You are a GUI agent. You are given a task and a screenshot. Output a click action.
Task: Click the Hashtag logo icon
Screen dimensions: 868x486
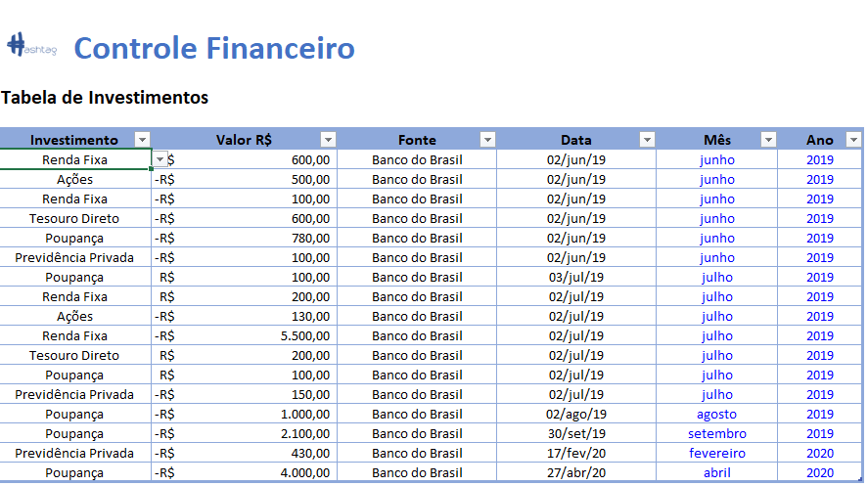click(x=31, y=45)
